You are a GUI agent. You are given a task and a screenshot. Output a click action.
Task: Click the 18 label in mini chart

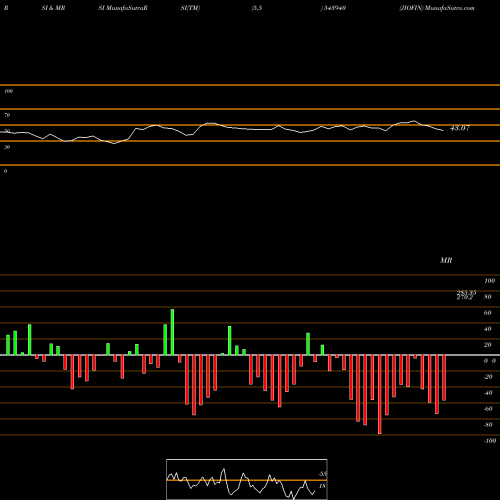click(322, 486)
